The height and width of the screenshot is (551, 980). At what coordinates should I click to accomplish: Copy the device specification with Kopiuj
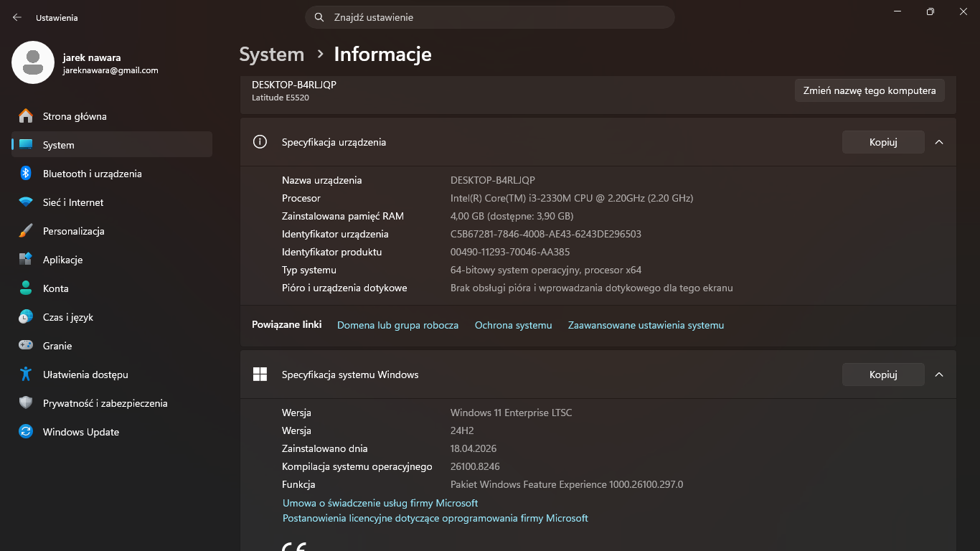(883, 142)
